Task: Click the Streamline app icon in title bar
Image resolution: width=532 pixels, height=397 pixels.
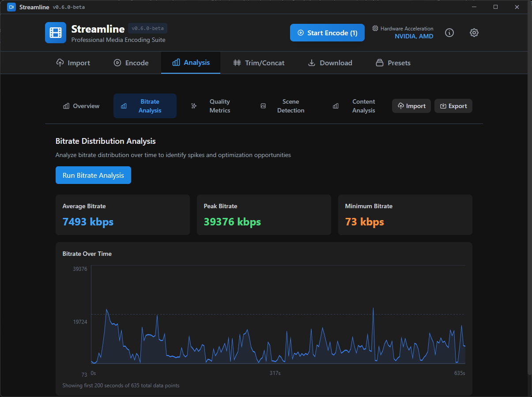Action: click(x=11, y=7)
